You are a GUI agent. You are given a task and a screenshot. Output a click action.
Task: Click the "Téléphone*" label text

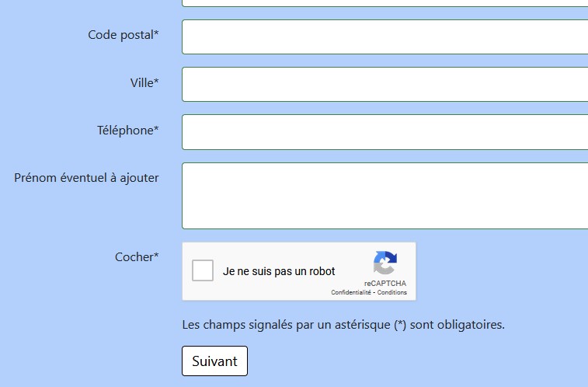[x=127, y=130]
